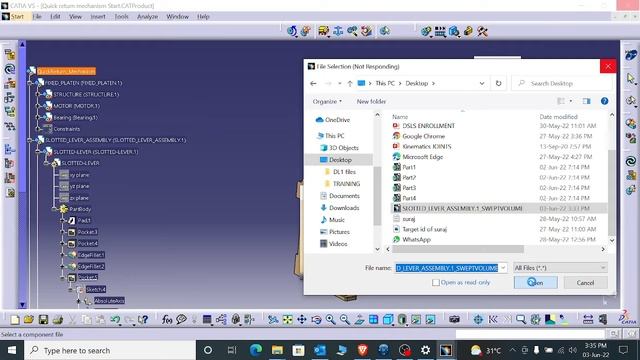
Task: Click the Search Desktop field
Action: tap(562, 83)
